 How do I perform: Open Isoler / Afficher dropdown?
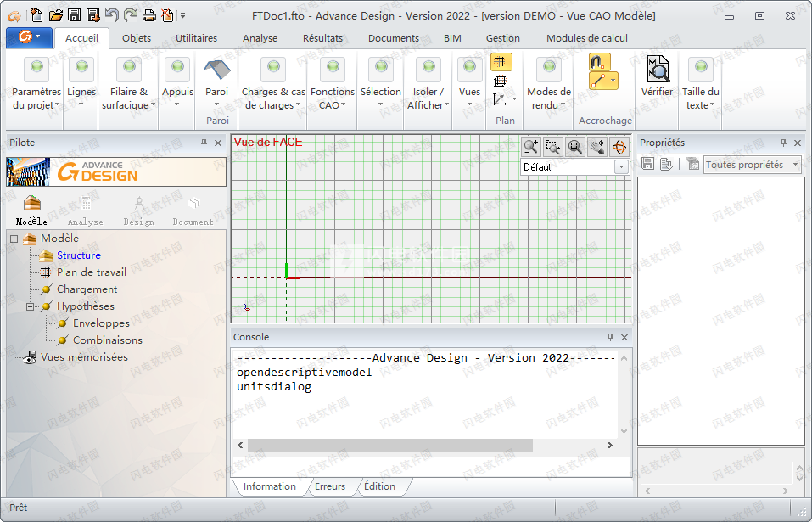pos(428,84)
